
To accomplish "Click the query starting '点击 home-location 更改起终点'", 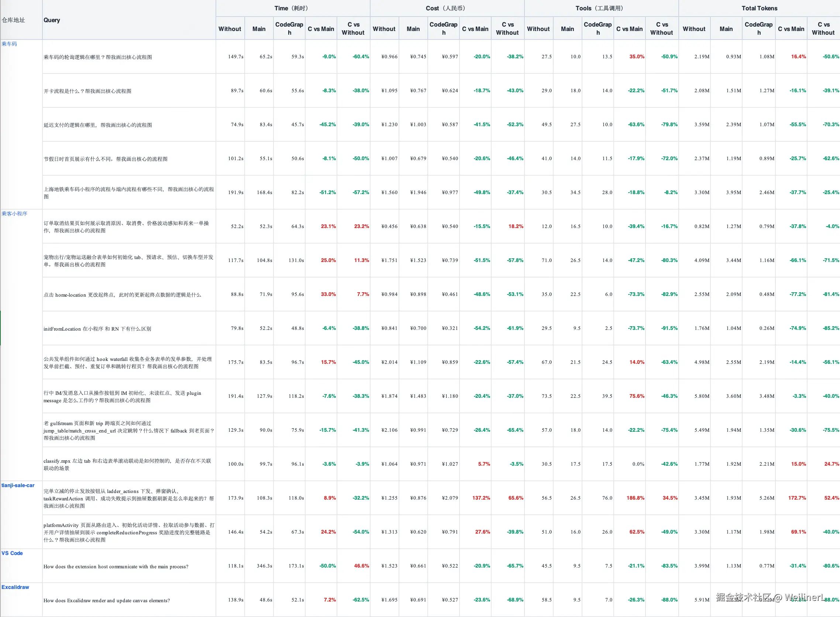I will point(123,295).
